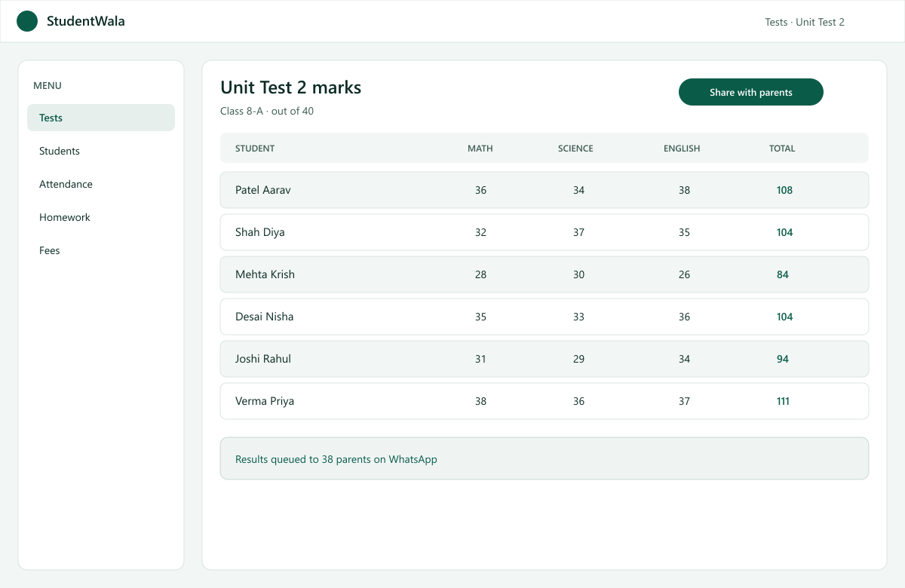Click Joshi Rahul's Math mark 31
This screenshot has height=588, width=905.
[x=481, y=359]
